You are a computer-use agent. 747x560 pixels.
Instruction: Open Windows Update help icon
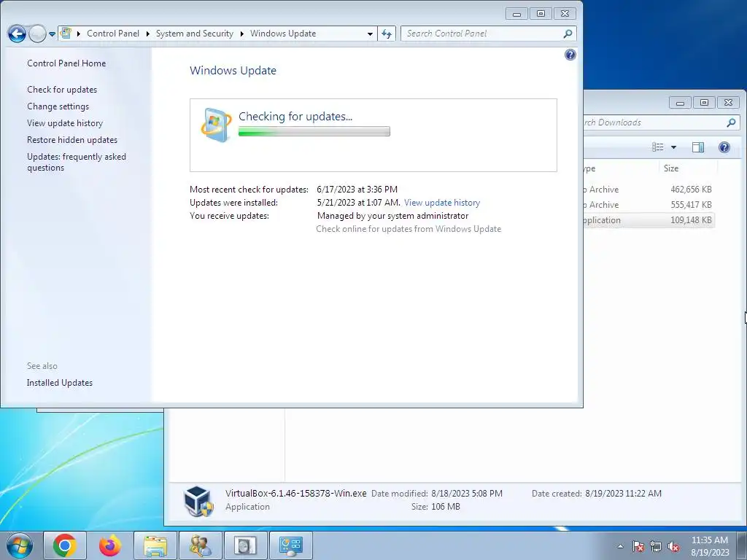tap(570, 55)
